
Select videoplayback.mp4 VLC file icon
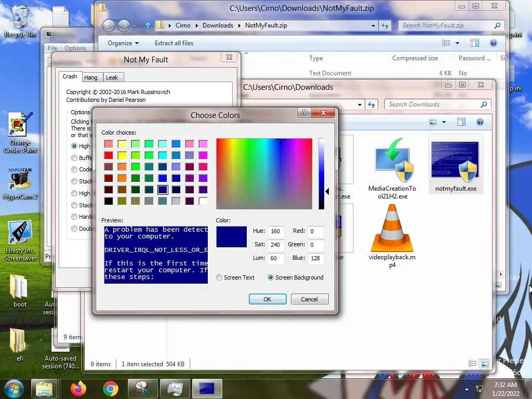point(392,236)
